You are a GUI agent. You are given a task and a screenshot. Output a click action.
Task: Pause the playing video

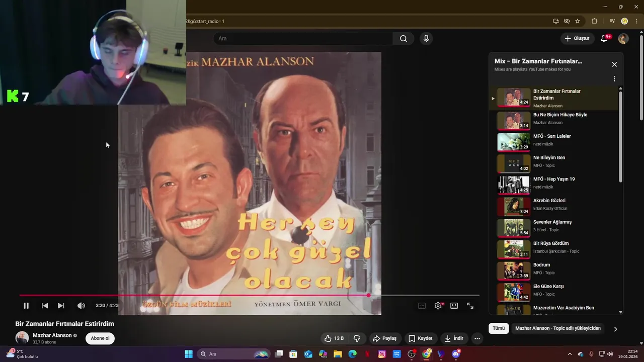tap(26, 306)
